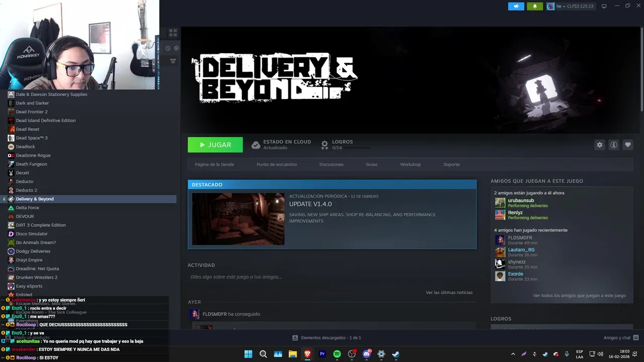644x362 pixels.
Task: Open FLDSMDFR activity avatar under AYER
Action: (194, 314)
